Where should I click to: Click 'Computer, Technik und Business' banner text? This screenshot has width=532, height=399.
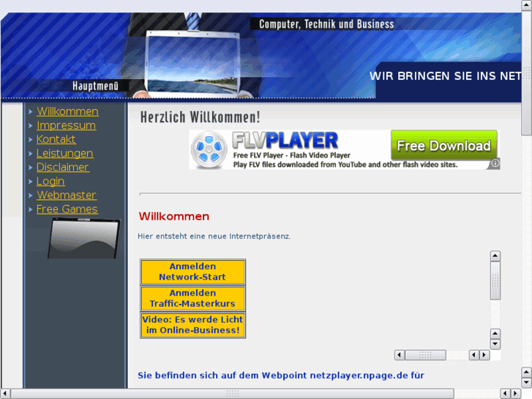[326, 24]
